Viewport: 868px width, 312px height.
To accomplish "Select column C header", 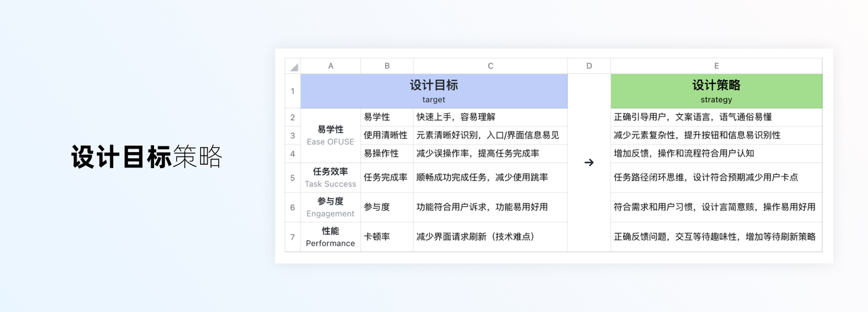I will (490, 66).
